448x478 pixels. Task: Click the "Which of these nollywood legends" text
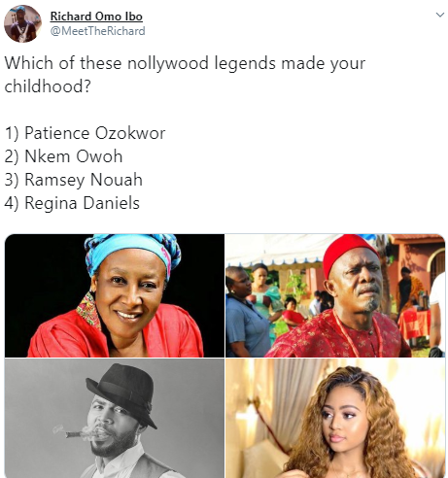(x=109, y=63)
